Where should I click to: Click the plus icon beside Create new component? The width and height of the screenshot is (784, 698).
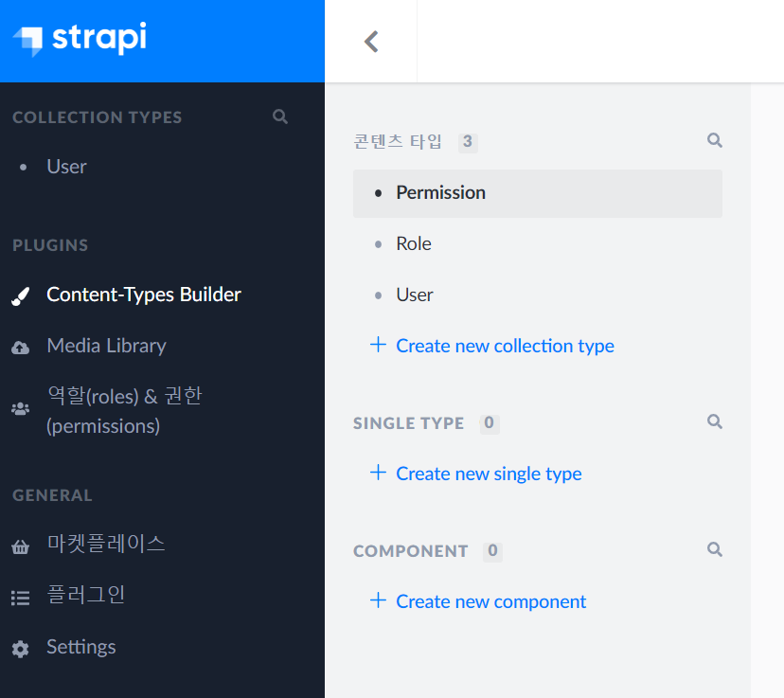pos(378,600)
